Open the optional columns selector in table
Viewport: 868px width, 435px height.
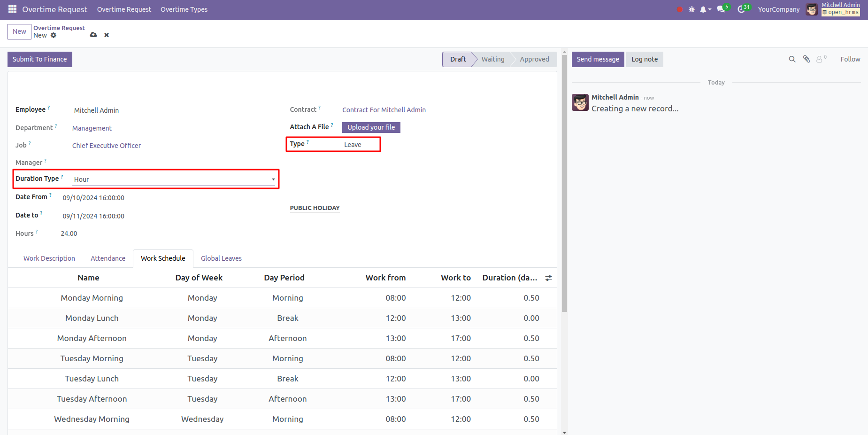(548, 278)
